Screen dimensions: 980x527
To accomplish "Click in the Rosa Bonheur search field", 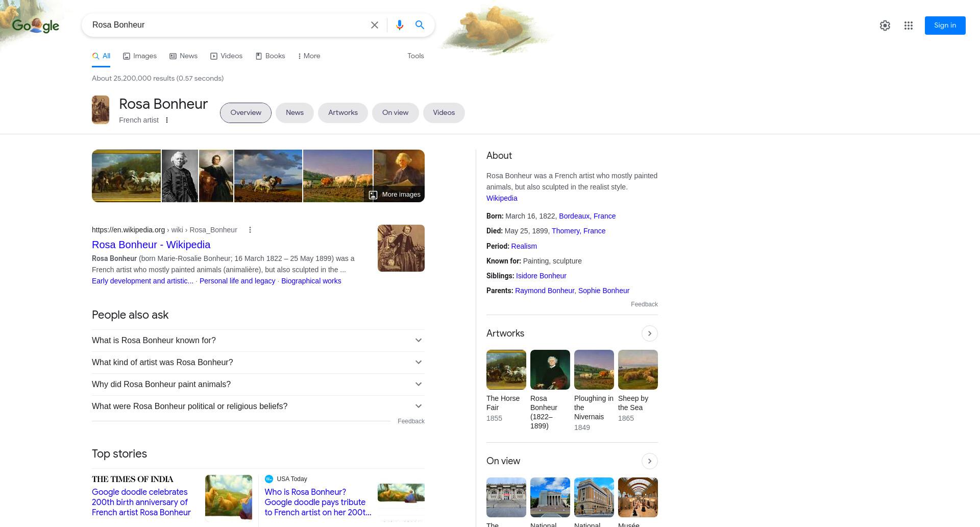I will coord(227,25).
